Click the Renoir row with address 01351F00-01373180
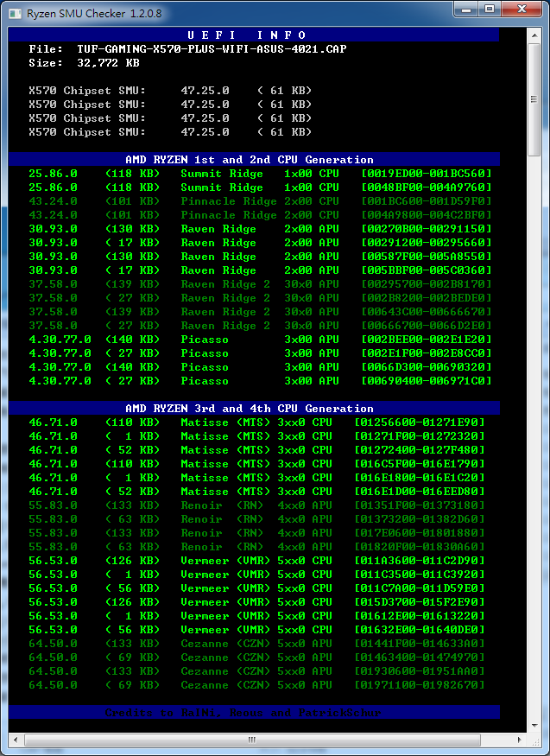The image size is (550, 756). (256, 505)
